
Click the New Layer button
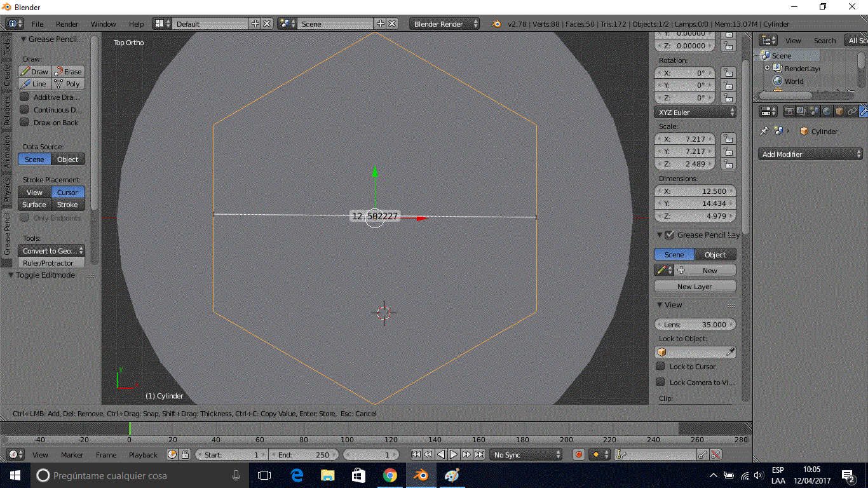(695, 287)
